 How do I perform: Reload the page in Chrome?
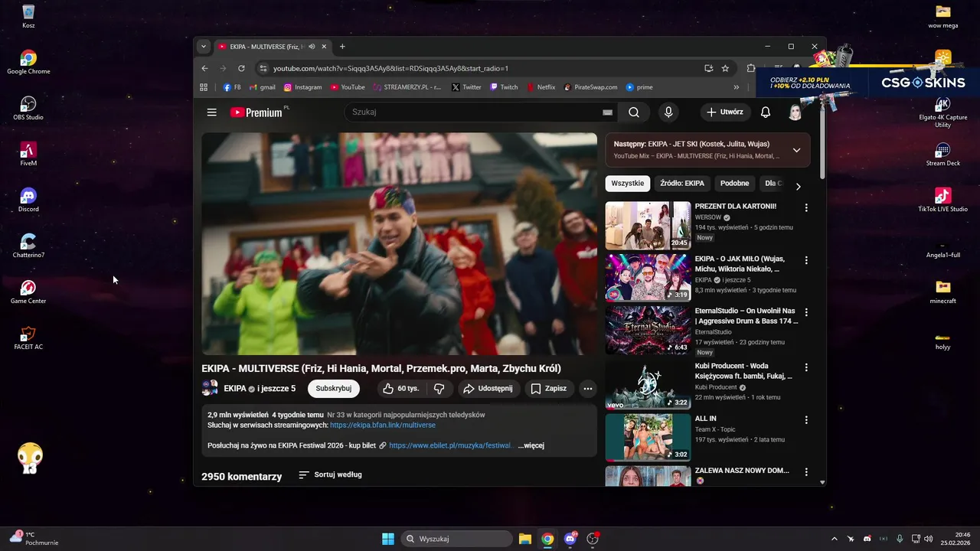click(241, 68)
